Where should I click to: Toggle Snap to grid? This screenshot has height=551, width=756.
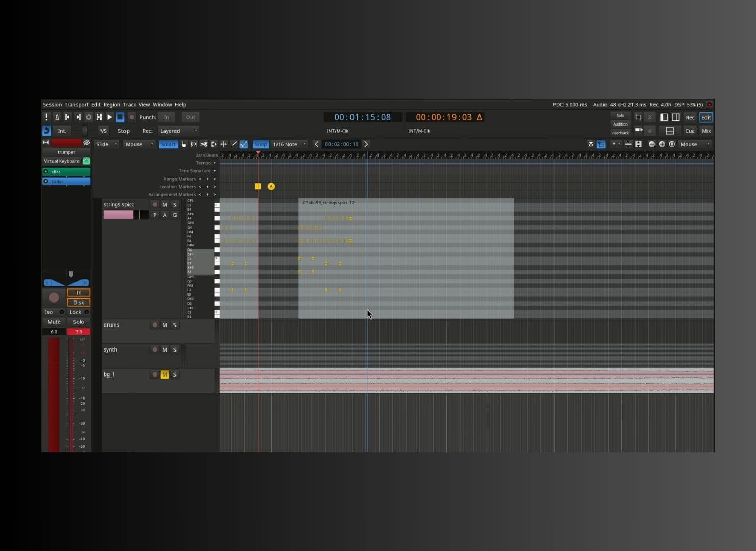(260, 144)
